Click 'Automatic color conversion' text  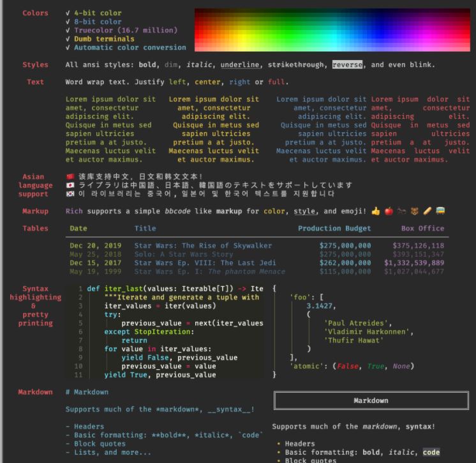130,47
